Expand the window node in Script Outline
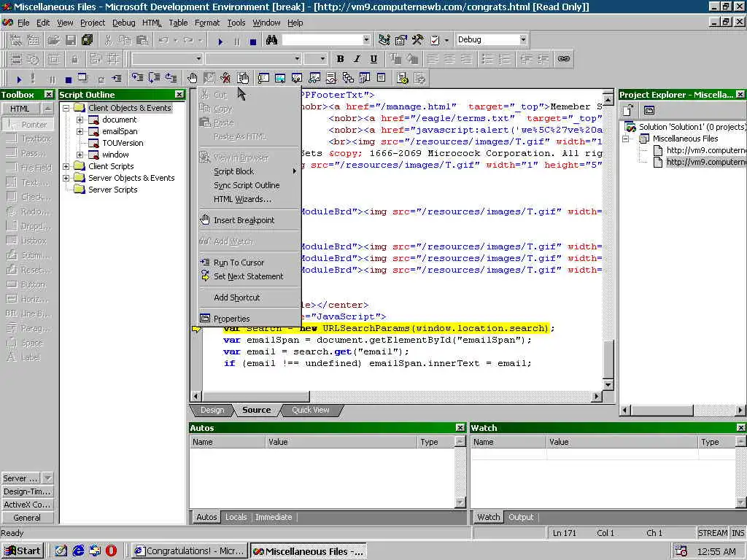 click(x=80, y=155)
